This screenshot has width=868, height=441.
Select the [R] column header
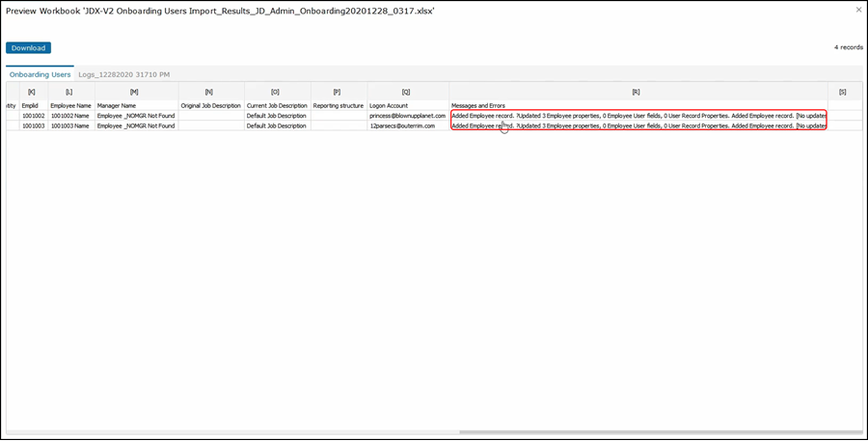[637, 91]
